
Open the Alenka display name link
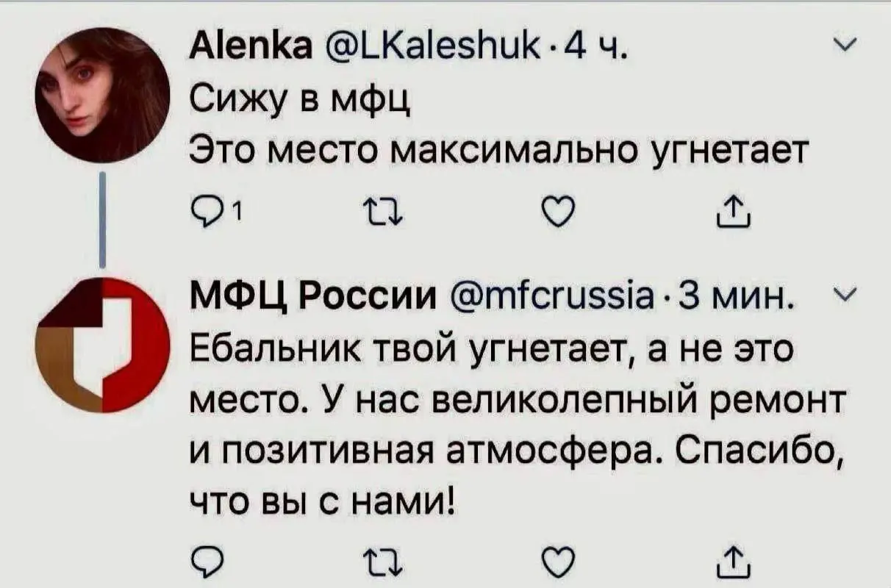coord(237,49)
